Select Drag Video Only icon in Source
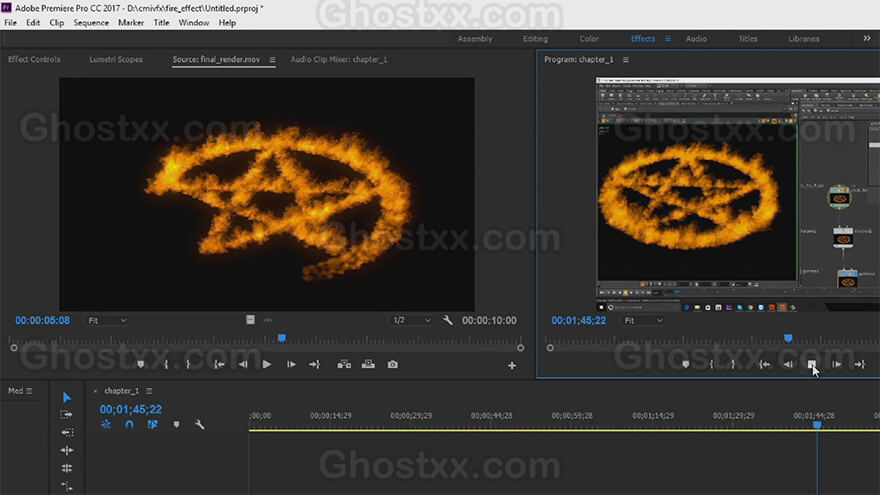This screenshot has width=880, height=495. coord(250,320)
